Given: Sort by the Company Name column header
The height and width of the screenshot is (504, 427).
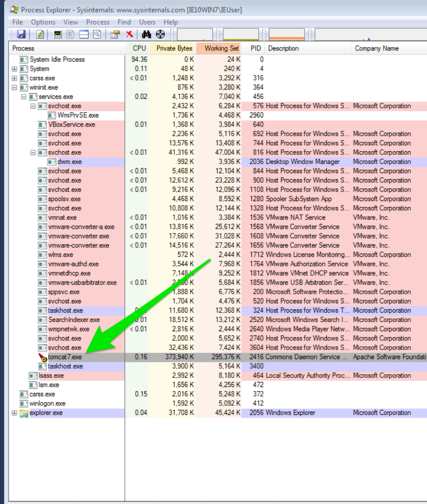Looking at the screenshot, I should (x=390, y=48).
